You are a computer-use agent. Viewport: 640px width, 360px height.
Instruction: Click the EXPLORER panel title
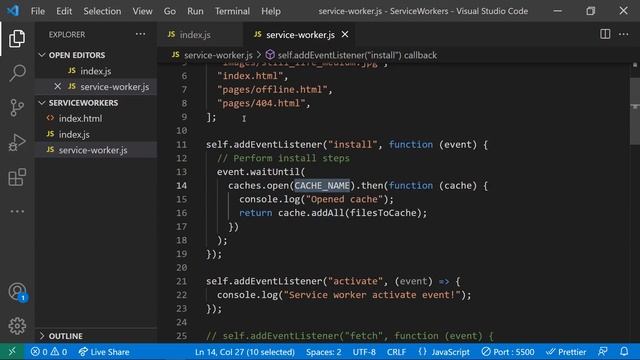coord(67,35)
